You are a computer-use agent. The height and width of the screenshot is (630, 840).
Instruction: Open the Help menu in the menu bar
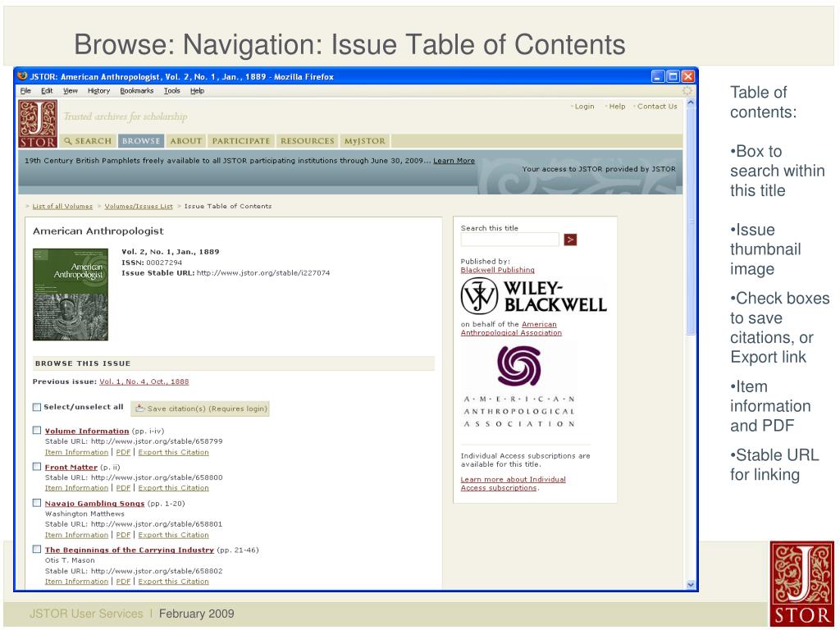(197, 90)
